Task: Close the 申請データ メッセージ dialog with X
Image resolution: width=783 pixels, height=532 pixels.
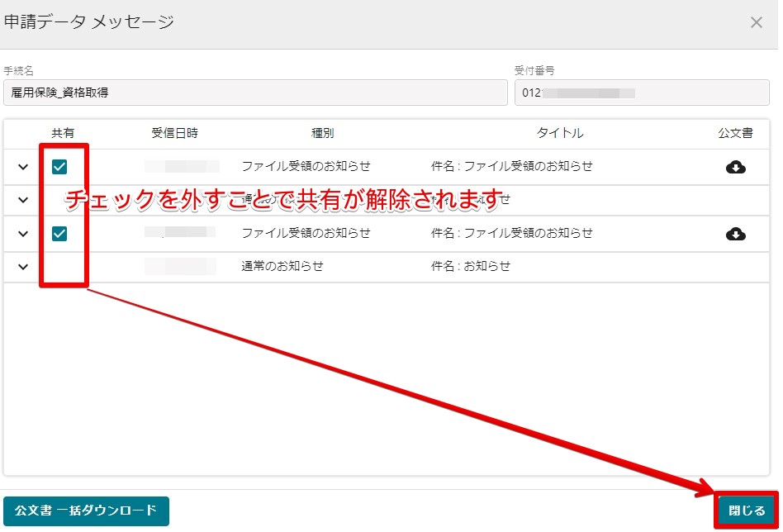Action: click(x=756, y=22)
